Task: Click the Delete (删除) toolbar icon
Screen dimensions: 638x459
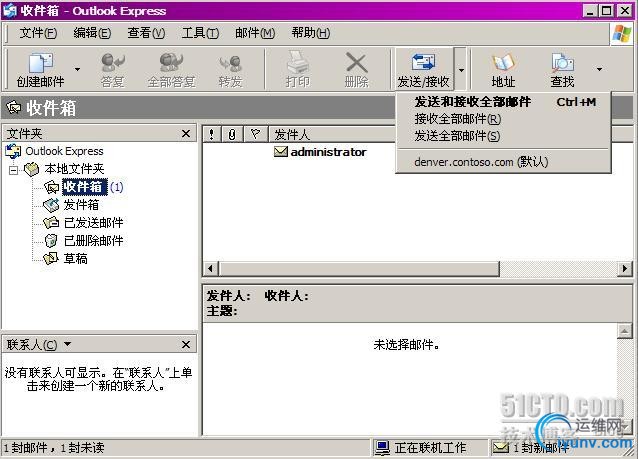Action: click(x=356, y=70)
